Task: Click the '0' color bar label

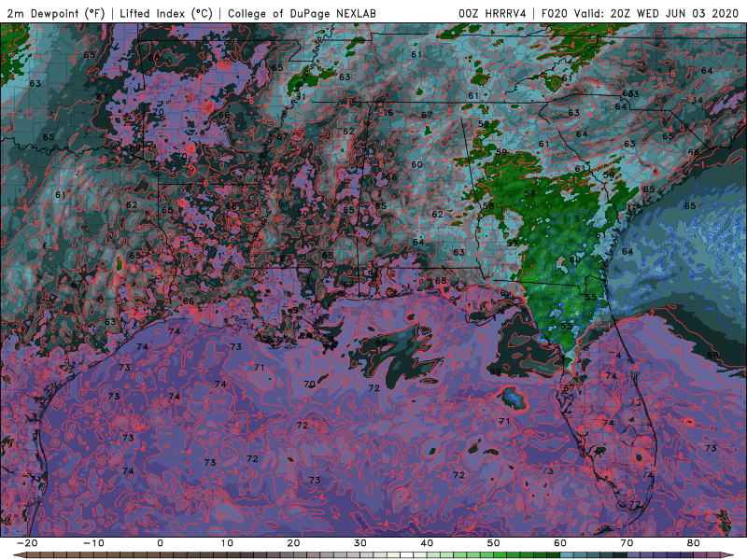Action: (160, 543)
